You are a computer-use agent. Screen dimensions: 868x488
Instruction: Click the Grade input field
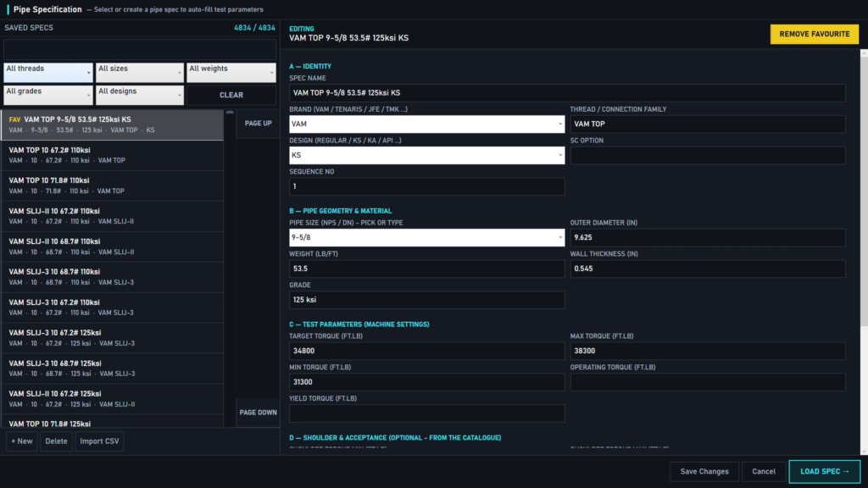427,300
